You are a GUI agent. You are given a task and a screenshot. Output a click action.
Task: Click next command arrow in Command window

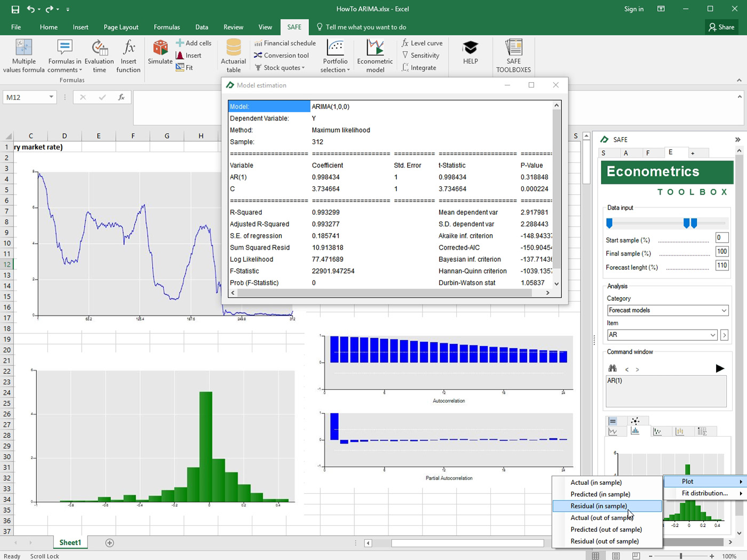637,370
